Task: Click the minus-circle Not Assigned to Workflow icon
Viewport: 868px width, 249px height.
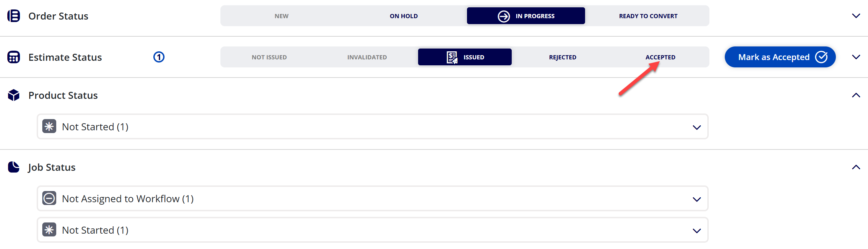Action: (x=49, y=198)
